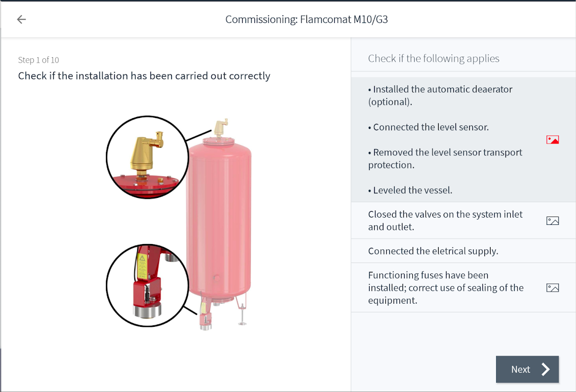Click the 'Step 1 of 10' indicator

38,60
